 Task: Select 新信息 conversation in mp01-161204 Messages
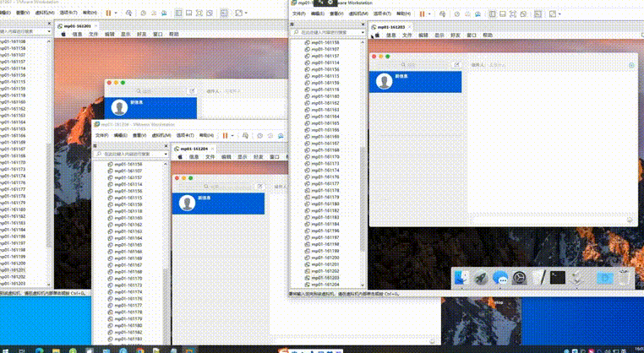218,204
